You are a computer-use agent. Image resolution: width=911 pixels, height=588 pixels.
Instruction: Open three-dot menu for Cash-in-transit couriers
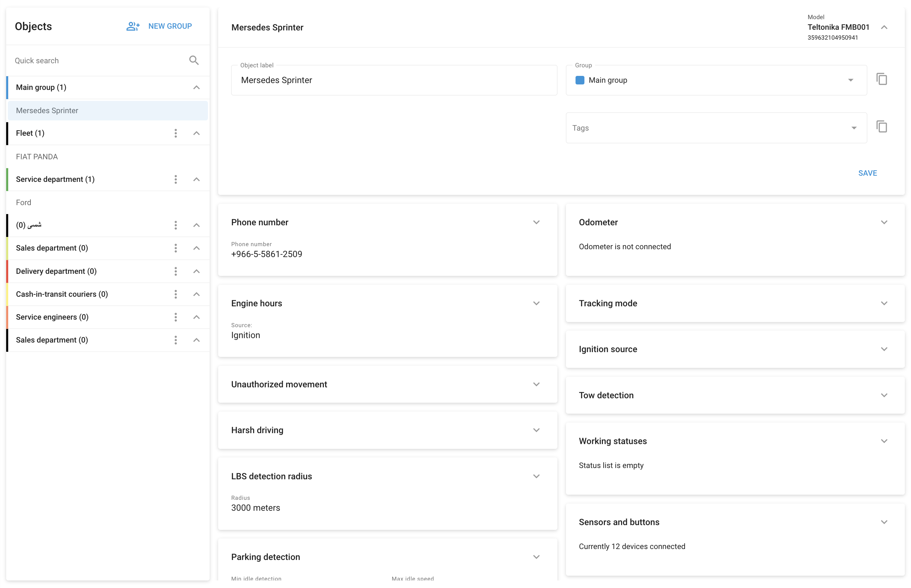(x=176, y=294)
